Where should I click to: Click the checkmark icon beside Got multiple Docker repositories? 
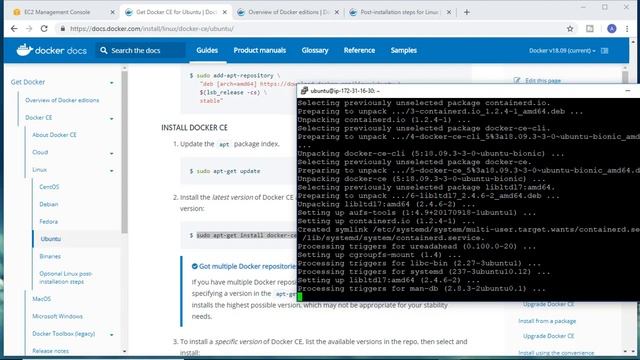[195, 266]
